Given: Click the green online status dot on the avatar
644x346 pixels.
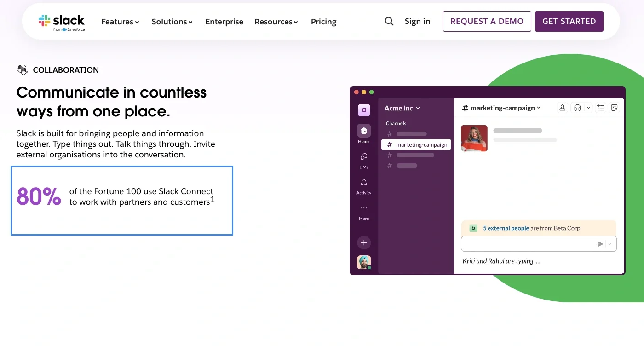Looking at the screenshot, I should [368, 267].
